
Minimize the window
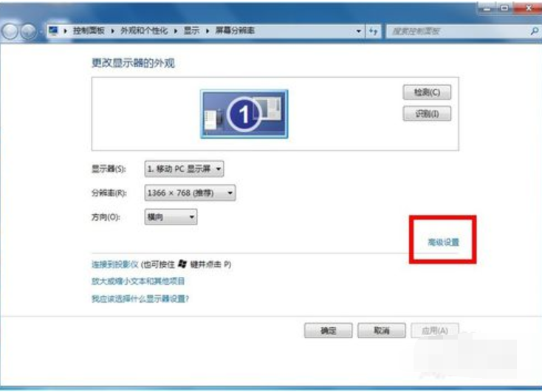pyautogui.click(x=487, y=7)
